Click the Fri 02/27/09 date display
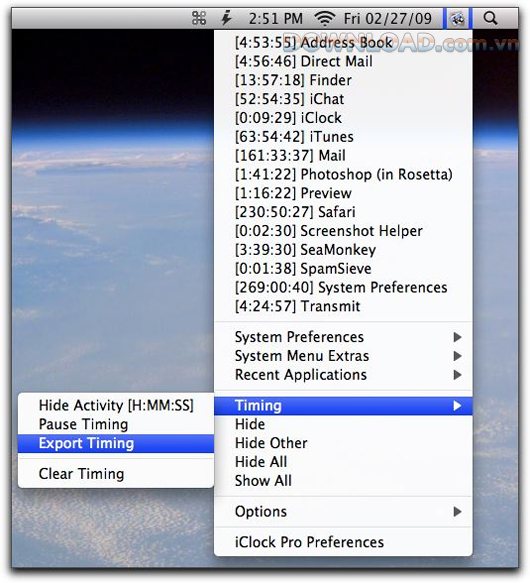The image size is (530, 583). point(388,19)
